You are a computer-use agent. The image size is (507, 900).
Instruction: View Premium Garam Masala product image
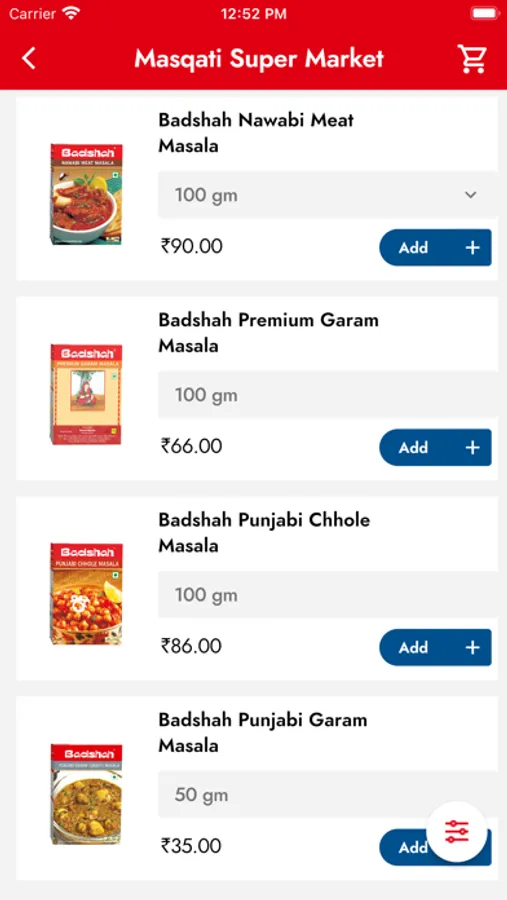[x=86, y=394]
